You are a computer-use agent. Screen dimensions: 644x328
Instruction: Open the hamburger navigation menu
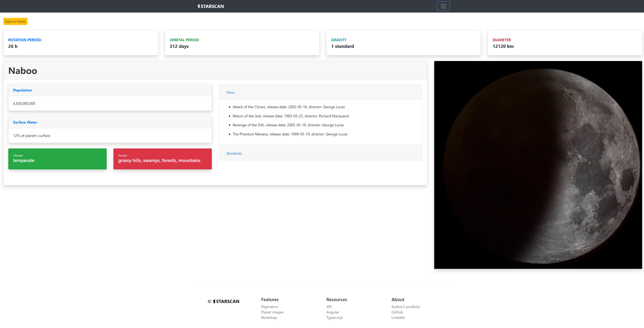[x=443, y=6]
